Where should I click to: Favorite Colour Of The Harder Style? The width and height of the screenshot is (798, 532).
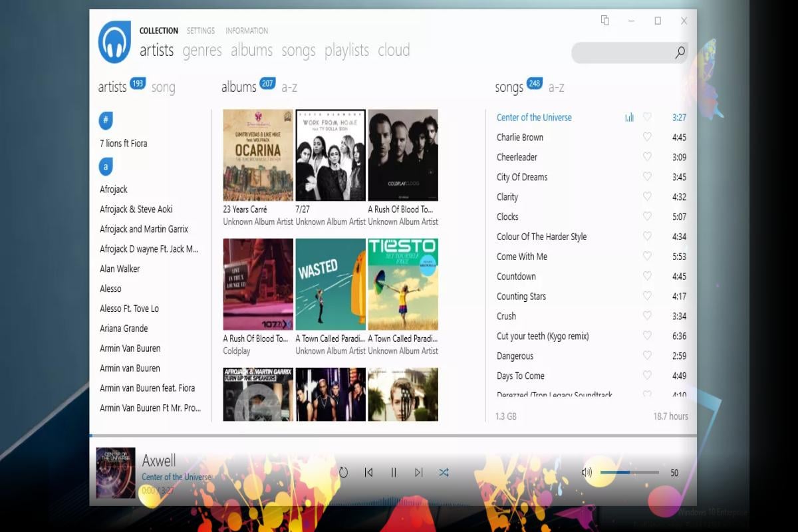pyautogui.click(x=647, y=236)
